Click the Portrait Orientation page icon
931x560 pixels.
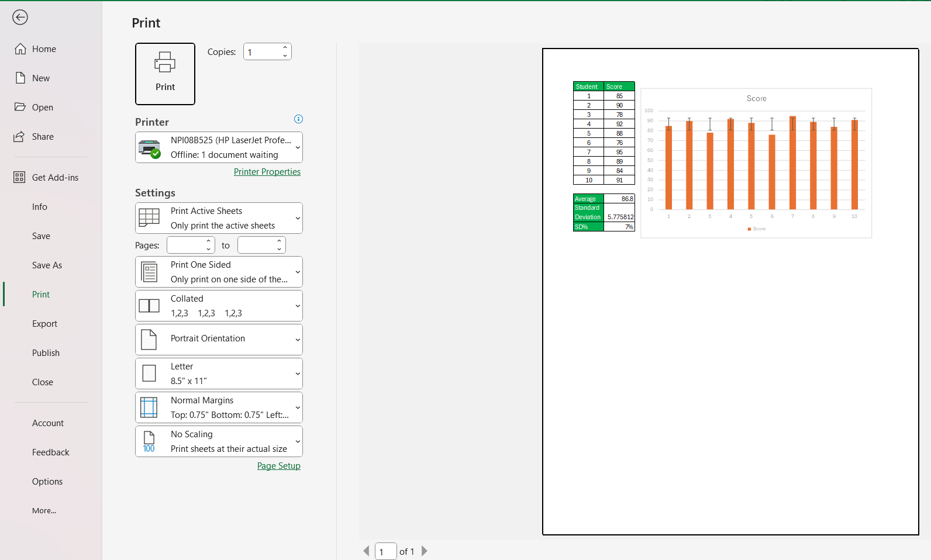click(x=149, y=340)
